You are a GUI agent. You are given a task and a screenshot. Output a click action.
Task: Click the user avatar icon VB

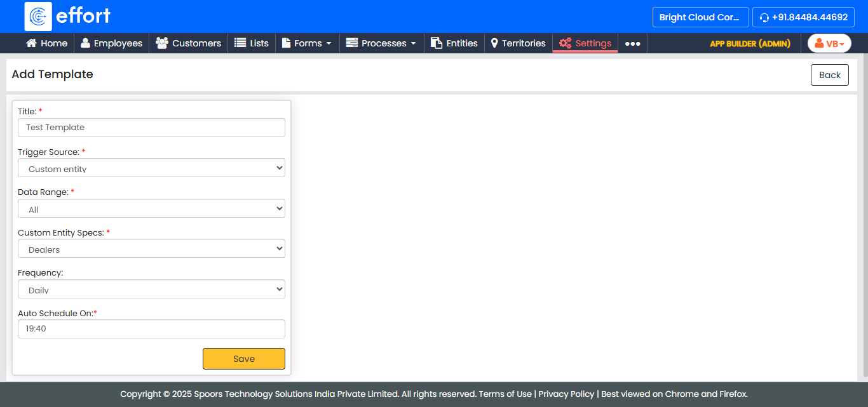[819, 44]
